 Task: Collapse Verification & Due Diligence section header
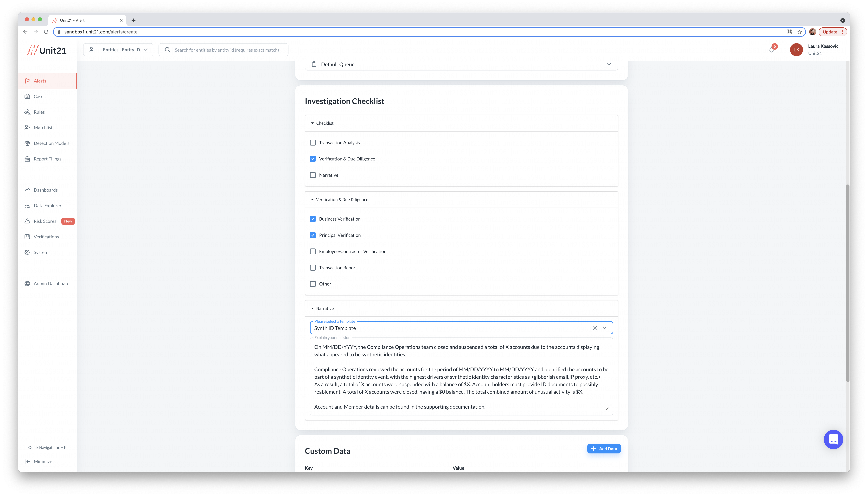click(x=461, y=200)
